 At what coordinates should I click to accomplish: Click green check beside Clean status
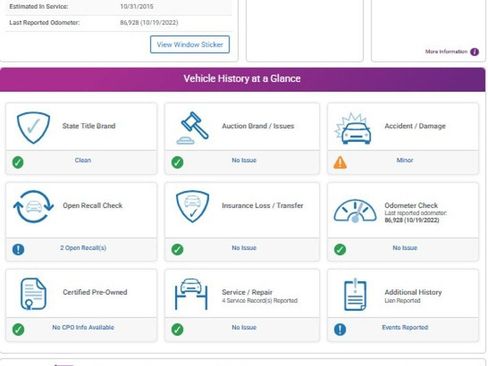click(18, 162)
